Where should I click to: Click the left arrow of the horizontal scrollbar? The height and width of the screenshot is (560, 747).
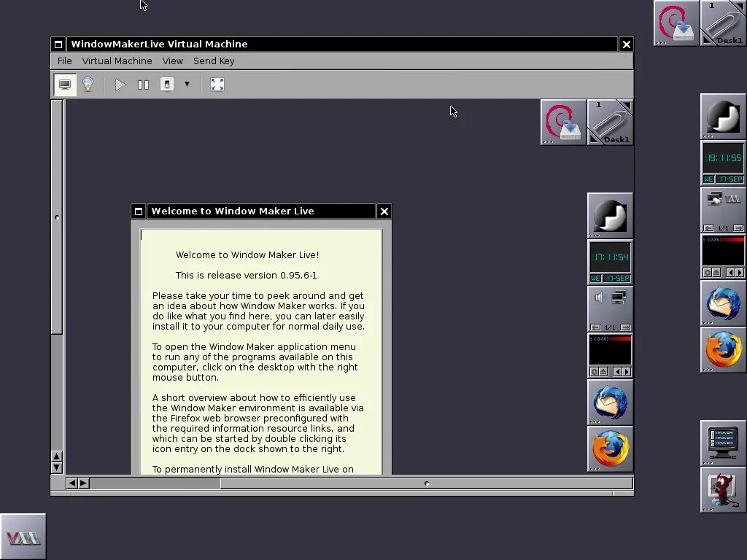71,483
